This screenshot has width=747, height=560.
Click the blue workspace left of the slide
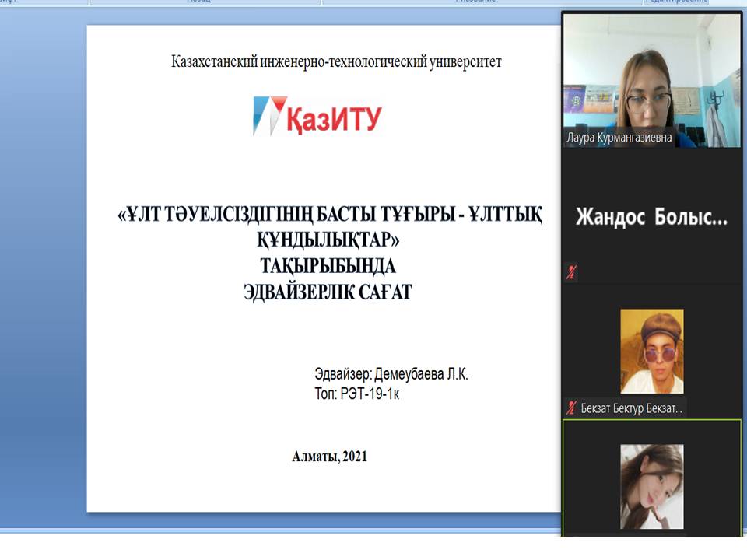[x=43, y=272]
